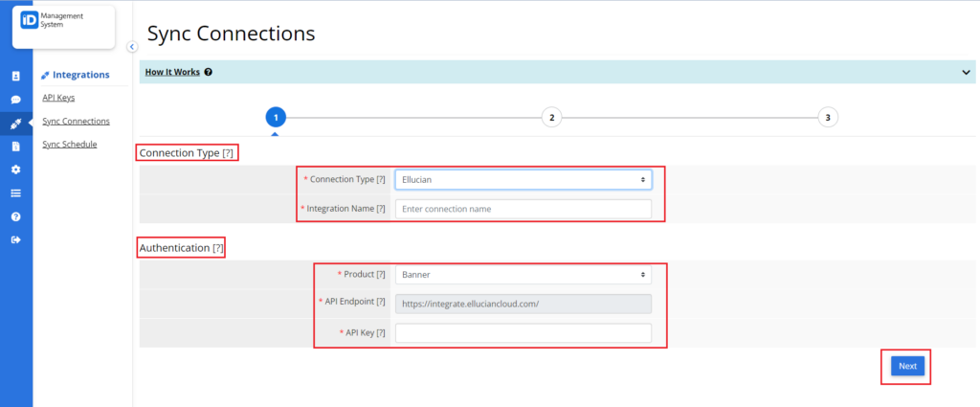Click the [?] beside Authentication heading
The image size is (980, 407).
(x=218, y=248)
